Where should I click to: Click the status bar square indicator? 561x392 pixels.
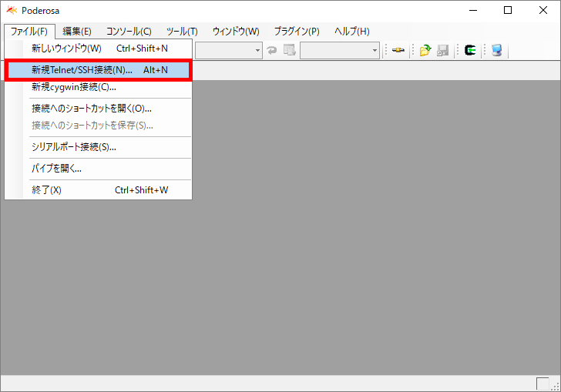click(x=543, y=384)
